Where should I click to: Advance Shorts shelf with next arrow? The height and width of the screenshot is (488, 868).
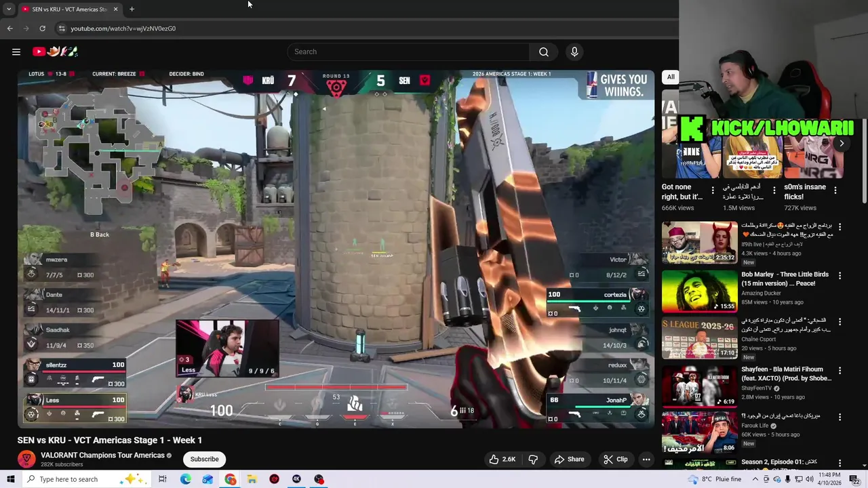(x=842, y=143)
